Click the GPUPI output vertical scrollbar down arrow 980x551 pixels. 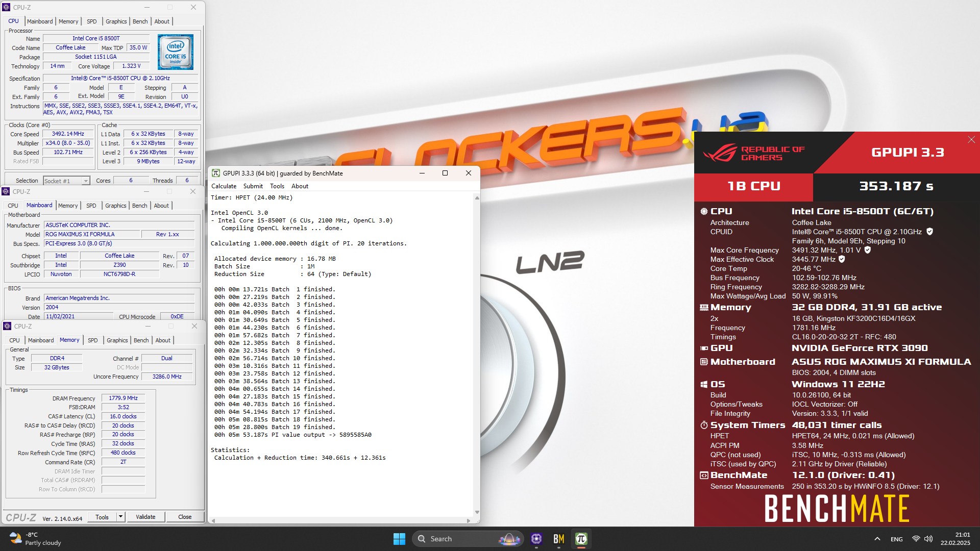[x=477, y=512]
